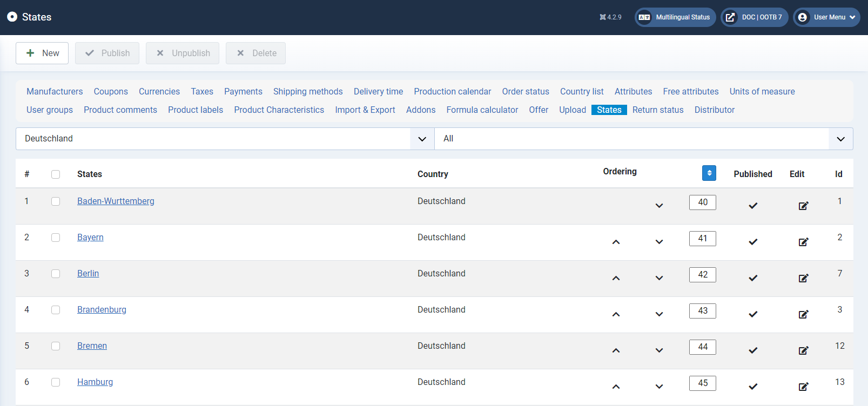The width and height of the screenshot is (868, 406).
Task: Open the Product labels section
Action: click(x=196, y=110)
